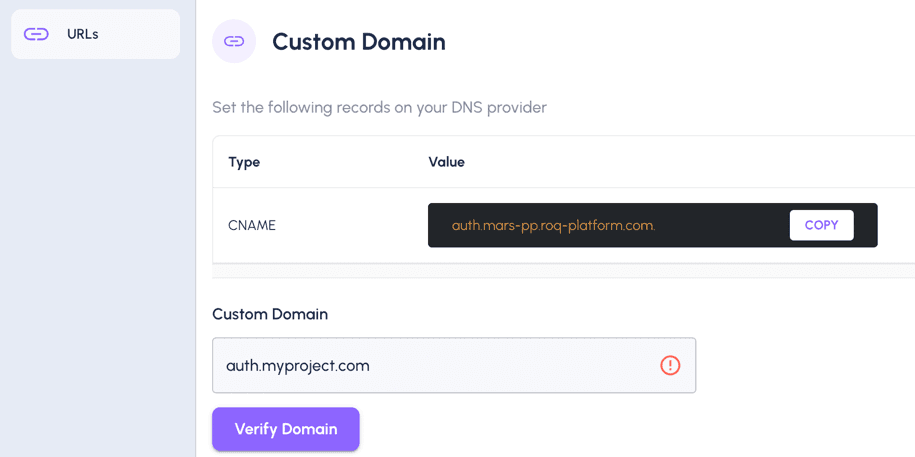Image resolution: width=915 pixels, height=457 pixels.
Task: Click the empty area right of Verify Domain
Action: tap(636, 429)
